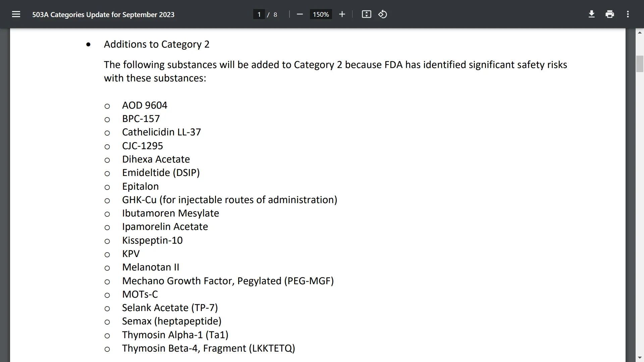Click 'Cathelicidin LL-37' in the list
644x362 pixels.
[x=161, y=132]
